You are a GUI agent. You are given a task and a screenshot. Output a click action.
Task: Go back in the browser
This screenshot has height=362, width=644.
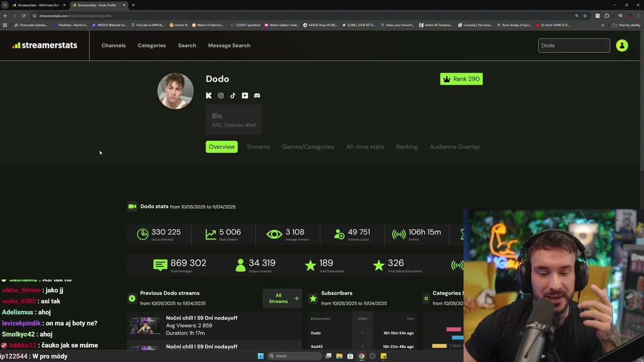coord(6,16)
